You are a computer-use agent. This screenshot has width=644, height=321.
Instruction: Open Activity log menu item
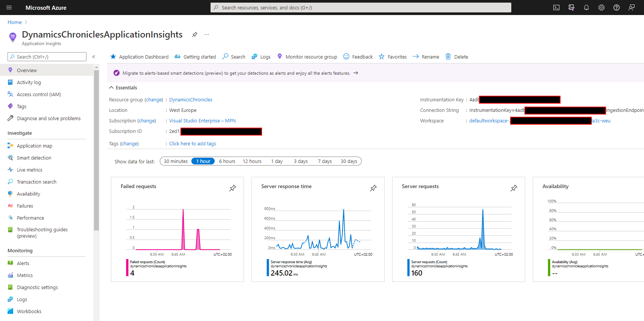(47, 82)
